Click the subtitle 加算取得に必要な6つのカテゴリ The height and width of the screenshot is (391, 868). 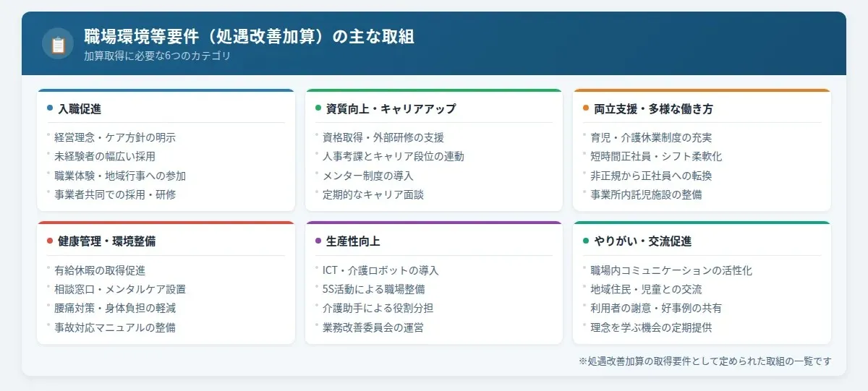(x=157, y=56)
